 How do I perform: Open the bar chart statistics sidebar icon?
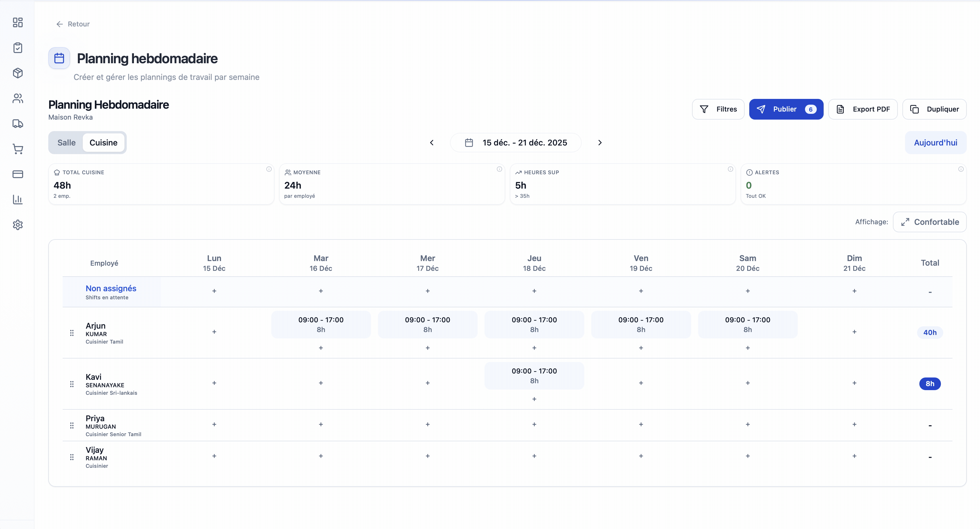(18, 200)
